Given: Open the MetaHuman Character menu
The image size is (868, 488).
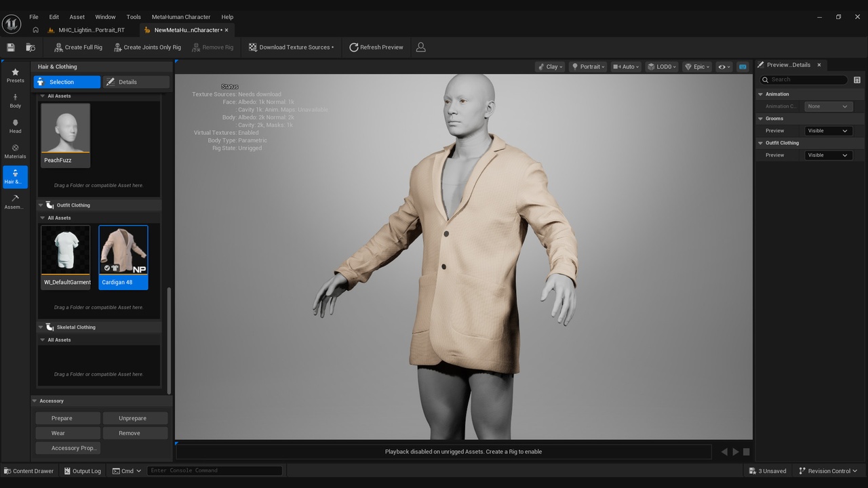Looking at the screenshot, I should pyautogui.click(x=181, y=17).
